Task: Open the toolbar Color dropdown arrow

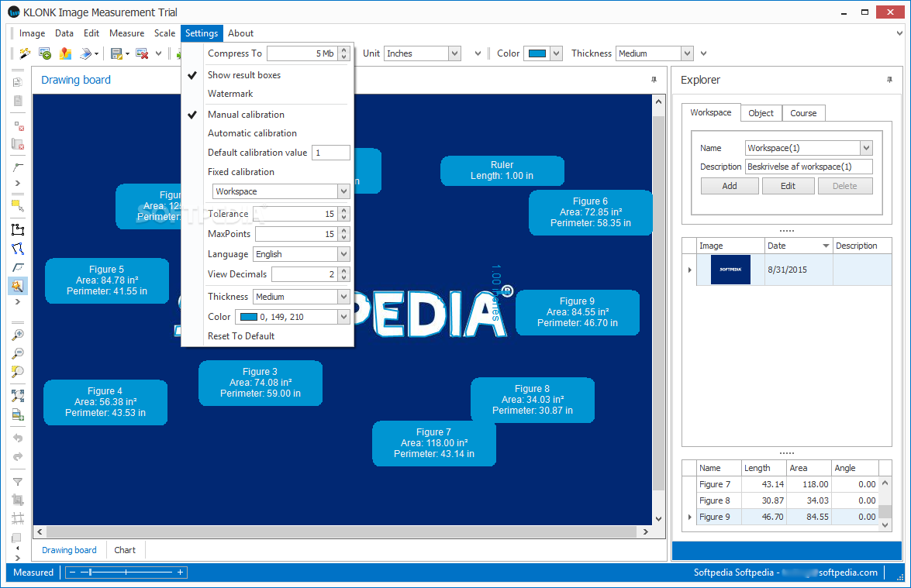Action: 557,53
